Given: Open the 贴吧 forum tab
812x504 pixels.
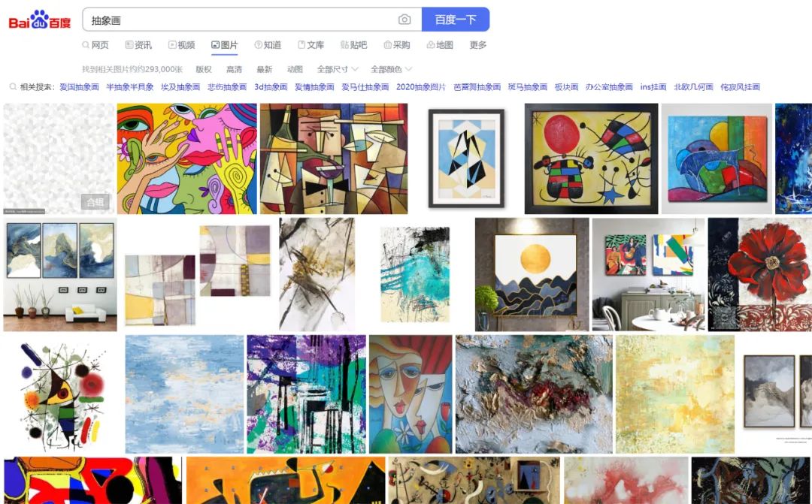Looking at the screenshot, I should [x=353, y=45].
